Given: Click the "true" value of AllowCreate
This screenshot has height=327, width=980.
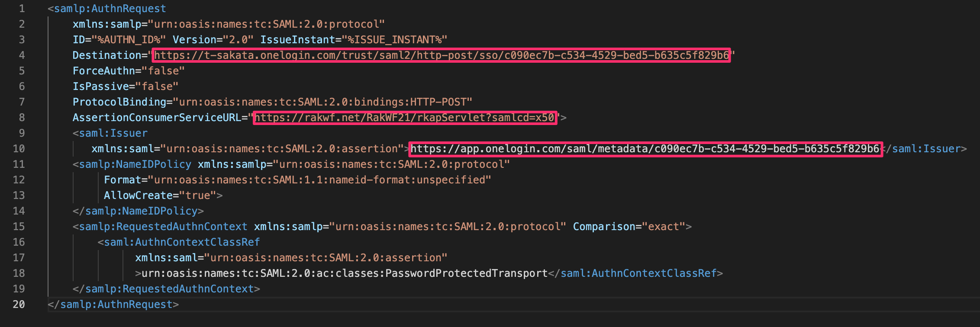Looking at the screenshot, I should point(198,196).
